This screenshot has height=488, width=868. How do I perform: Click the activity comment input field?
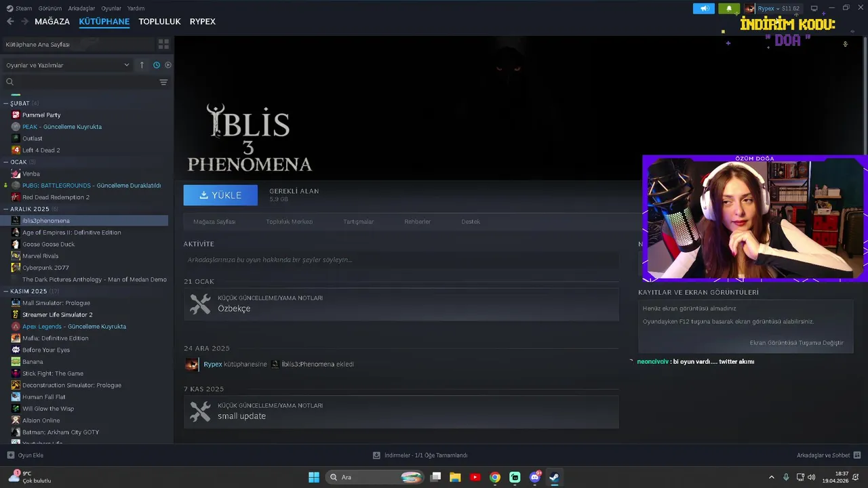(401, 260)
